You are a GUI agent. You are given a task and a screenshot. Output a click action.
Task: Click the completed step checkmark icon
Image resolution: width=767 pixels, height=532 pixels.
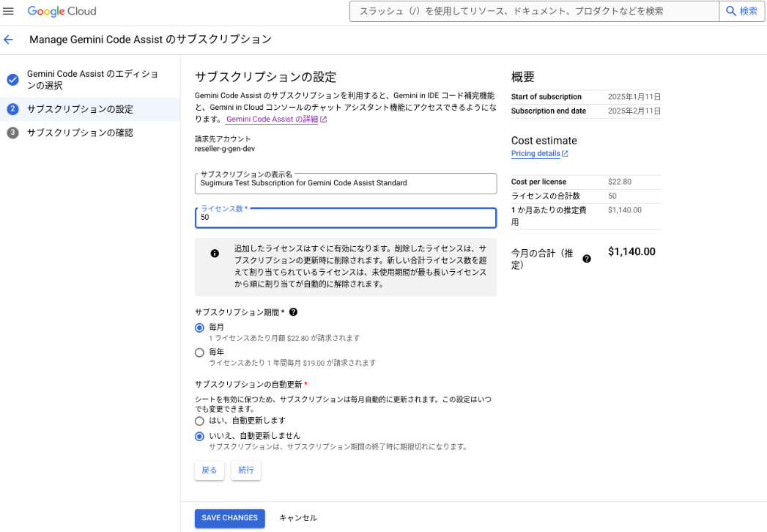pyautogui.click(x=12, y=80)
